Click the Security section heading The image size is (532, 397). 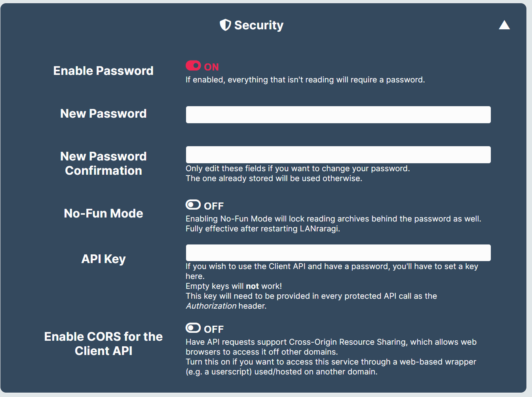point(259,25)
